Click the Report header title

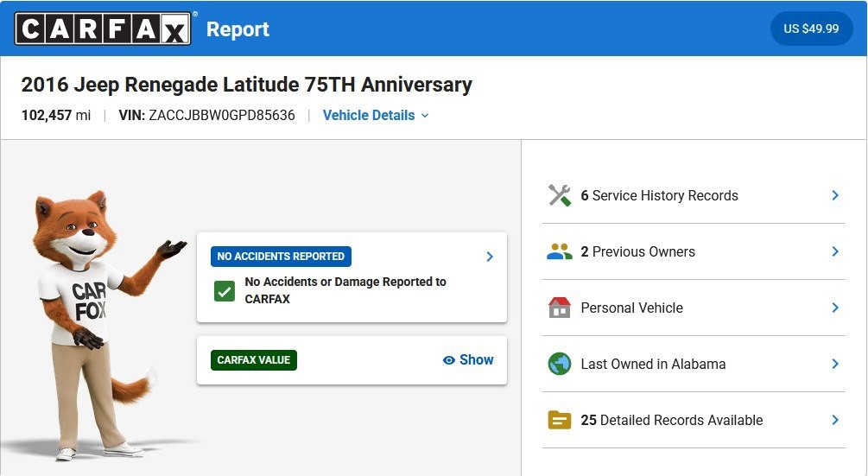point(238,29)
